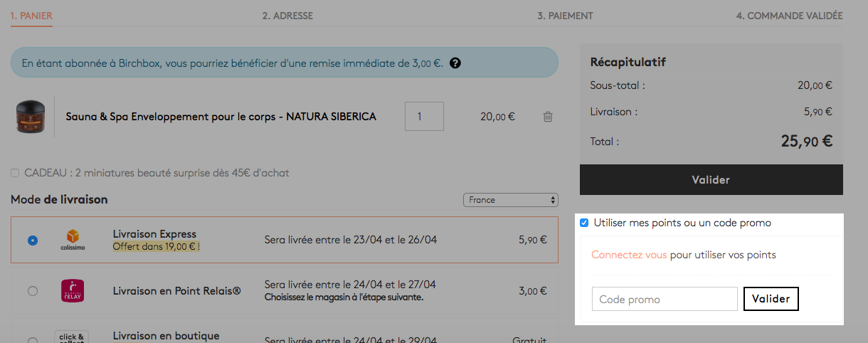Go to the 1. PANIER step tab
Viewport: 868px width, 343px height.
coord(31,16)
